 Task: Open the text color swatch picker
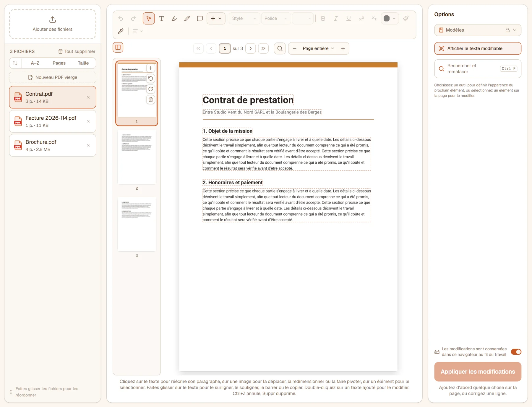pyautogui.click(x=390, y=18)
